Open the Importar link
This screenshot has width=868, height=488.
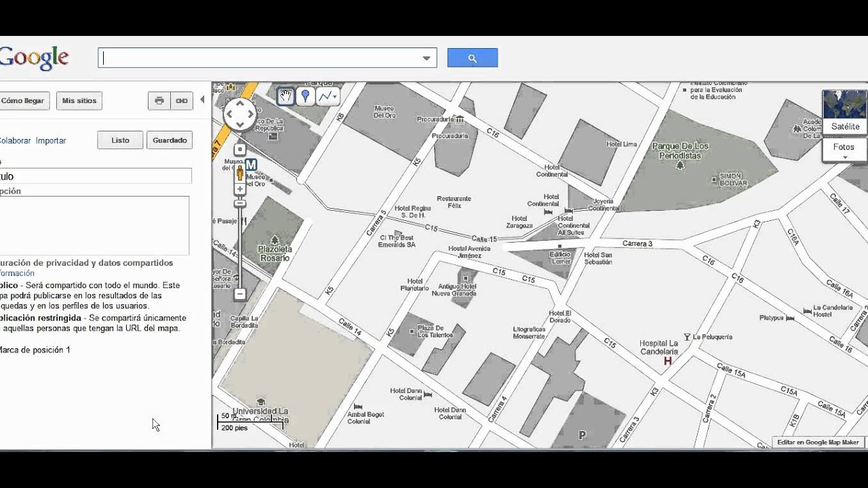tap(51, 141)
